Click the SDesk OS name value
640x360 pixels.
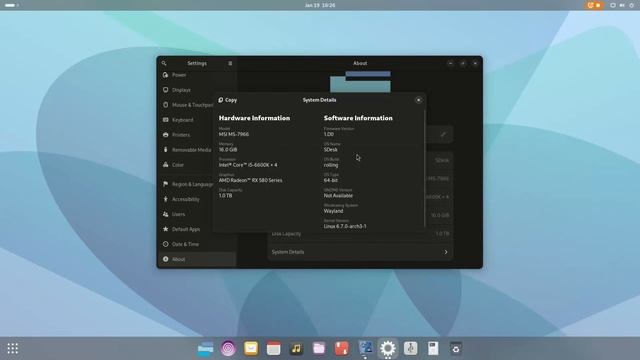click(x=331, y=150)
